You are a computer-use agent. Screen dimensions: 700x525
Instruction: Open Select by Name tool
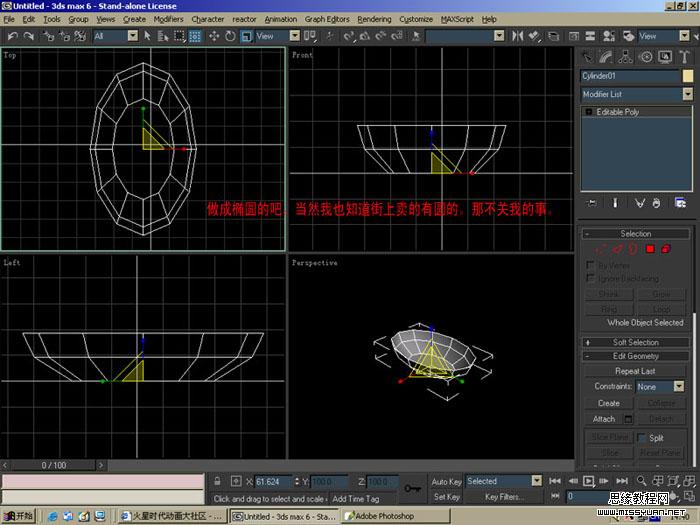point(163,36)
